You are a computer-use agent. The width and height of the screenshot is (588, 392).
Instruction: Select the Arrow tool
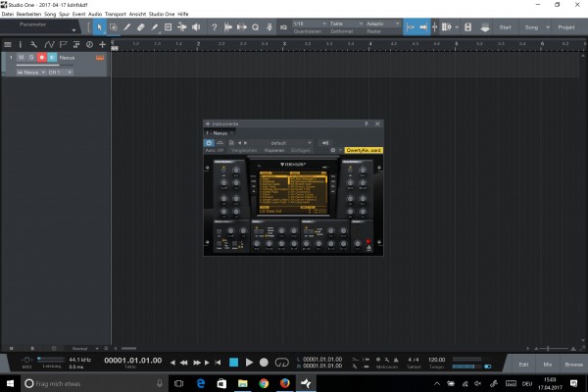[x=99, y=27]
